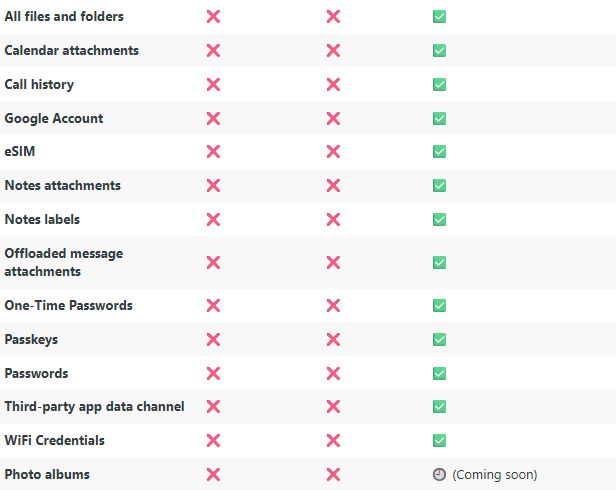Select the Offloaded message attachments label
The width and height of the screenshot is (616, 490).
click(x=64, y=262)
